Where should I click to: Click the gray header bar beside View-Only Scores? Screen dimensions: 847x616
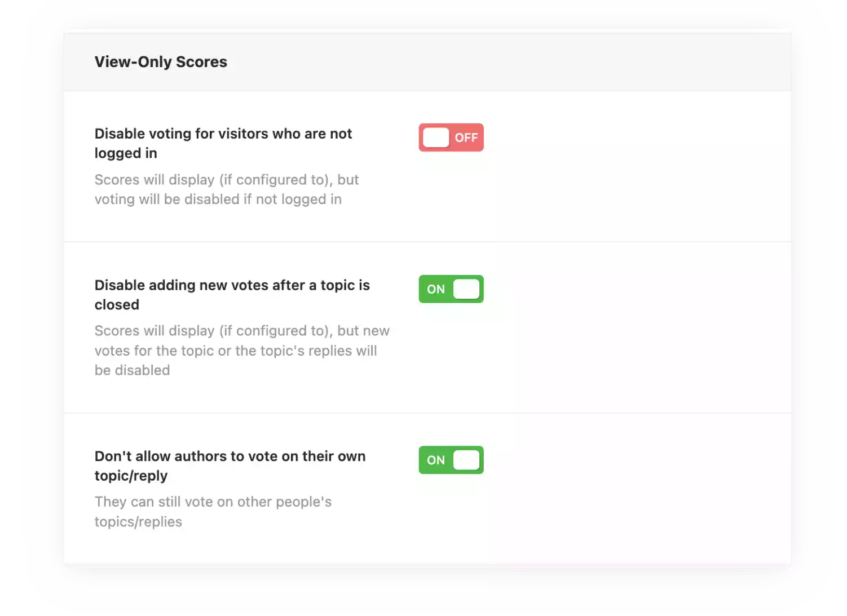[x=508, y=62]
